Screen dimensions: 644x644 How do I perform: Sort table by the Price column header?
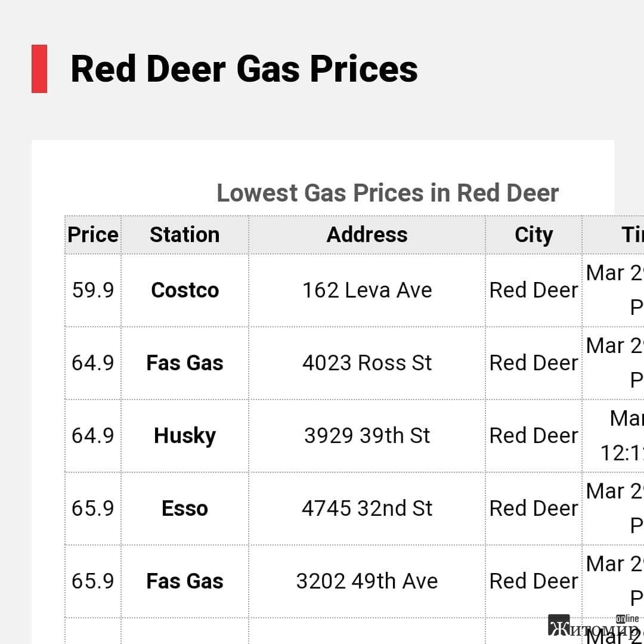click(93, 235)
